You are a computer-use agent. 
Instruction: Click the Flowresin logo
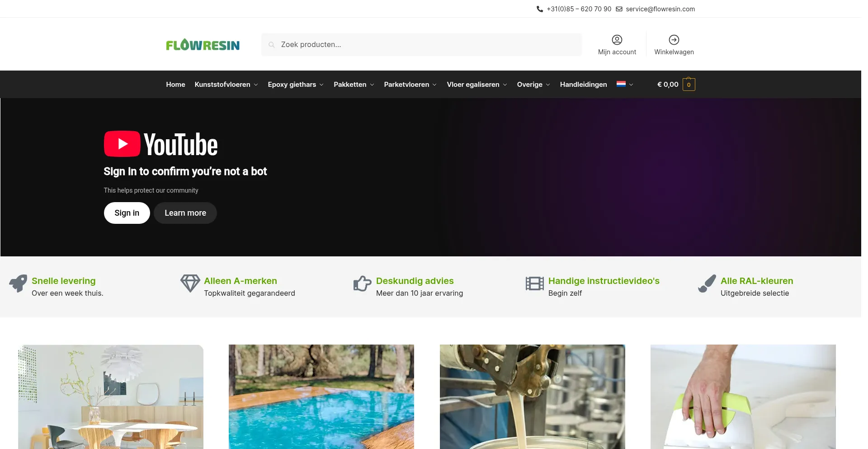(x=203, y=45)
